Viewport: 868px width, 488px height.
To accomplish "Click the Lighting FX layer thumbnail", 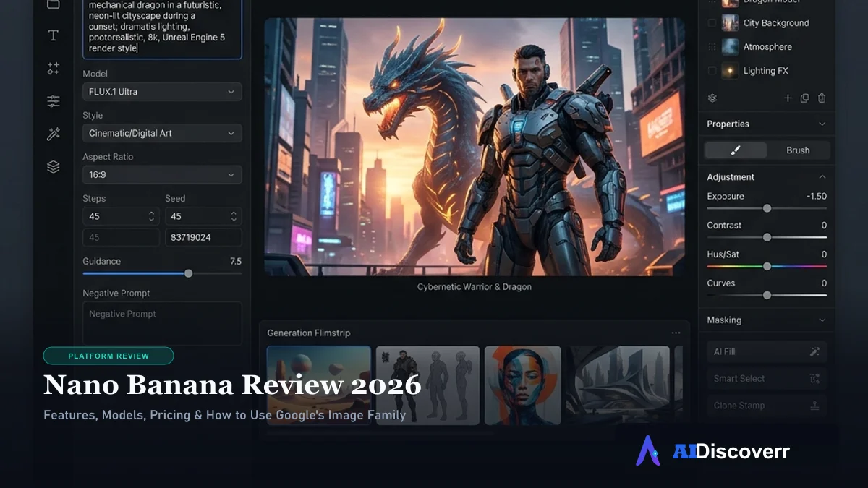I will [730, 71].
